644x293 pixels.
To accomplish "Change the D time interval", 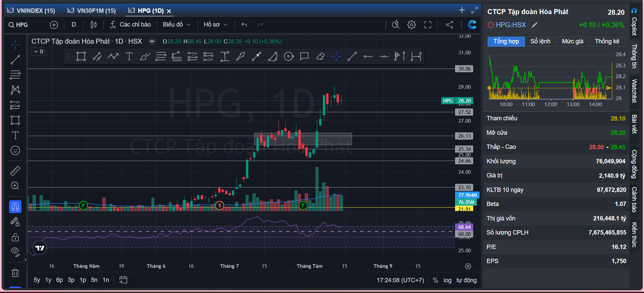I will pos(74,25).
